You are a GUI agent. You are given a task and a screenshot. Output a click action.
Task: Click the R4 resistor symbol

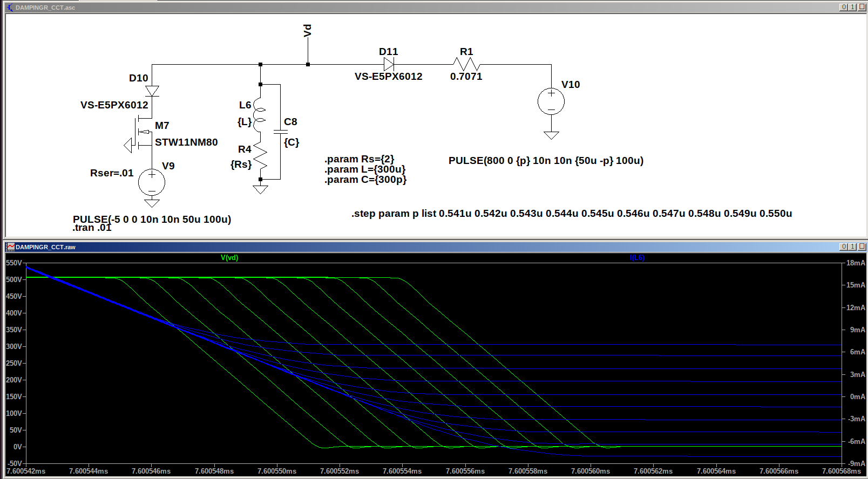(260, 155)
